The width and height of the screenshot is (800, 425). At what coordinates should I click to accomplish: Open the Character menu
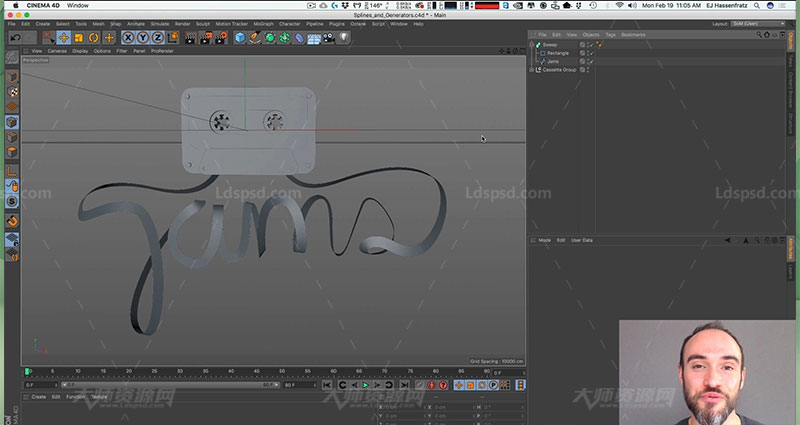tap(289, 24)
